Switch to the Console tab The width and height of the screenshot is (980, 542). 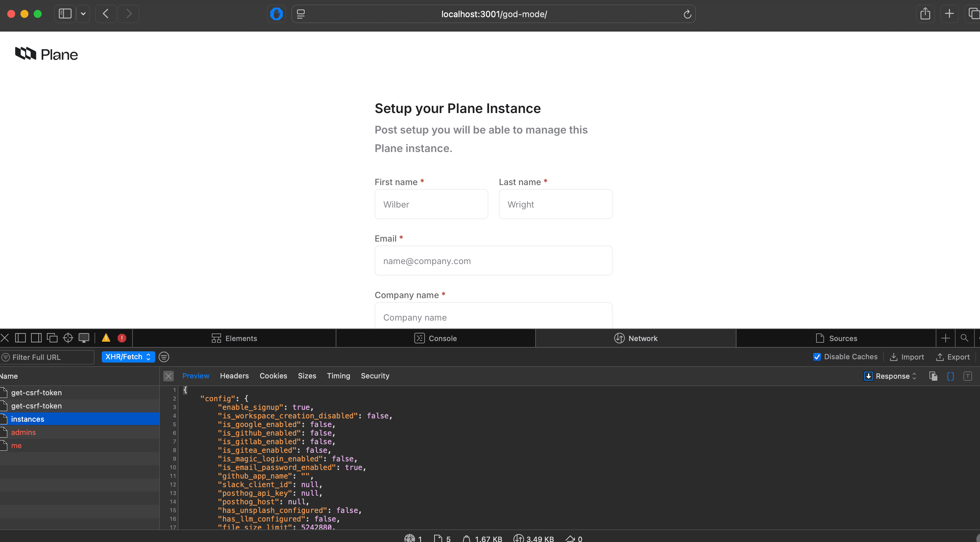(x=435, y=338)
